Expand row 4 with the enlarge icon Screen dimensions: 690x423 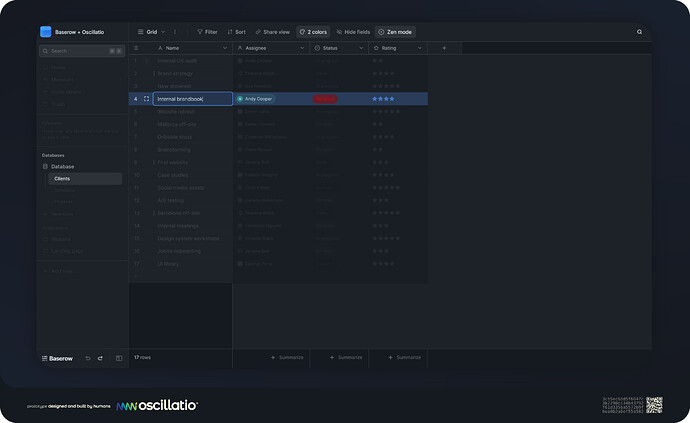click(147, 99)
